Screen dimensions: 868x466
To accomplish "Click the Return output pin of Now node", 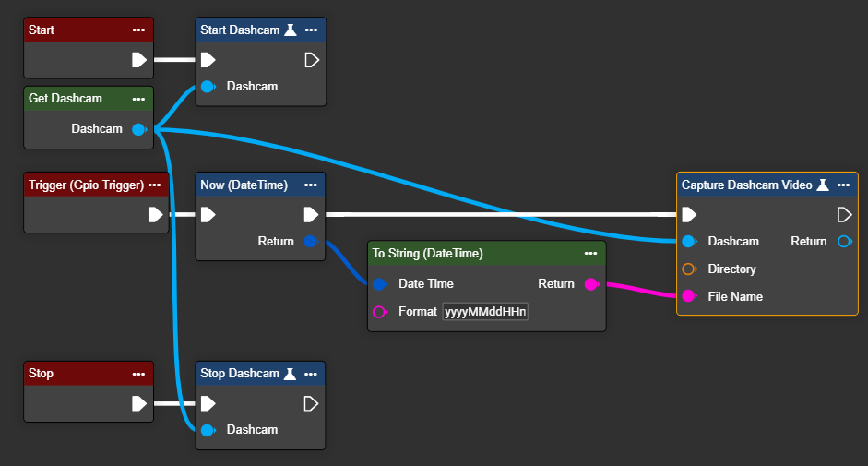I will pyautogui.click(x=311, y=242).
